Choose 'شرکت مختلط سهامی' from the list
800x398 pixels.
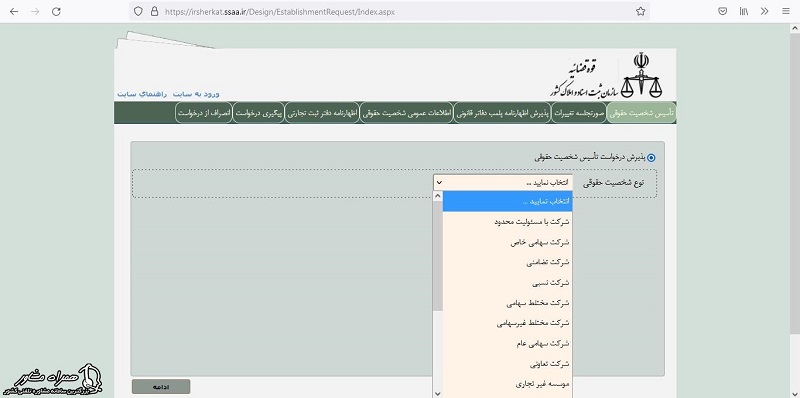pos(507,303)
